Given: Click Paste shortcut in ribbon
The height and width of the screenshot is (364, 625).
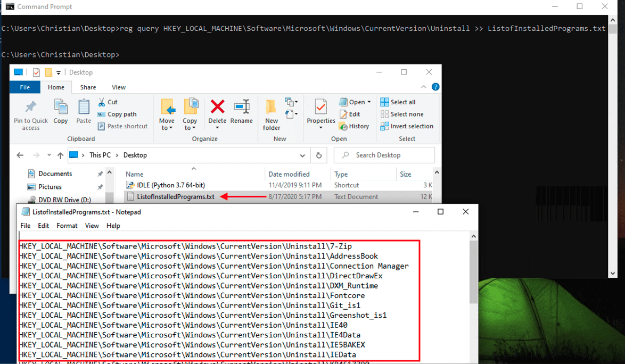Looking at the screenshot, I should pyautogui.click(x=123, y=126).
